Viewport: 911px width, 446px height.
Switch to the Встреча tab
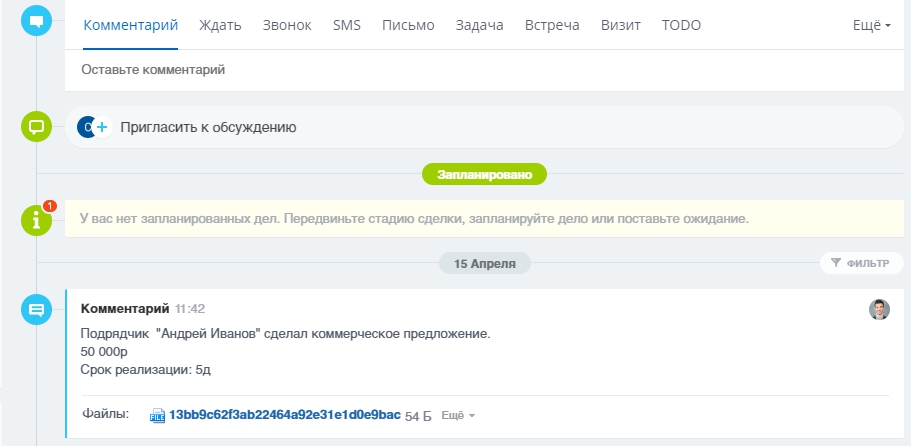pos(552,25)
